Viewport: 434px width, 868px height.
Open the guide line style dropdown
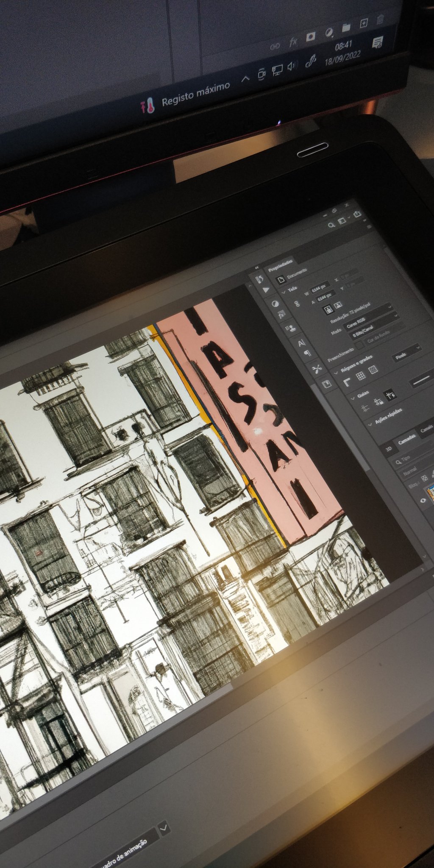click(x=422, y=378)
